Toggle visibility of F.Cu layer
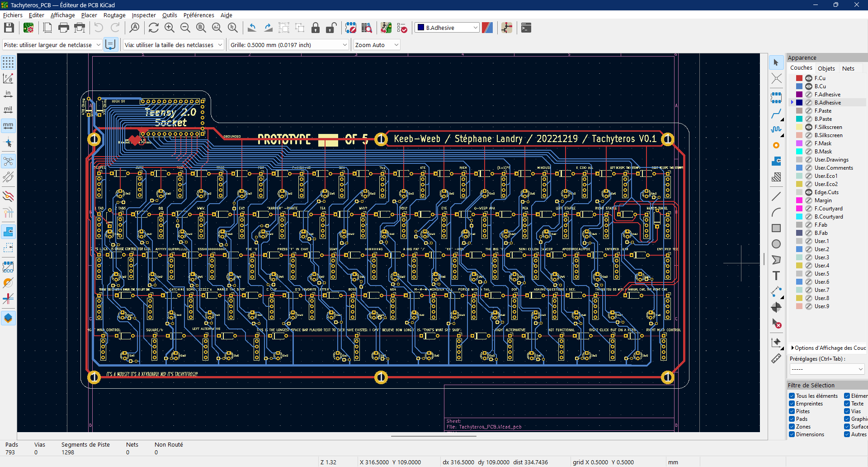 point(809,78)
